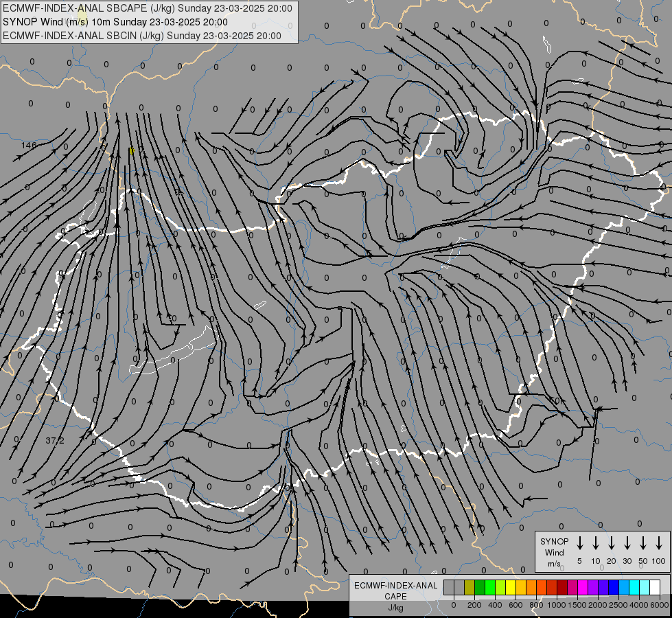Click the 800 tick label on CAPE scale
Screen dimensions: 672x618
tap(536, 605)
